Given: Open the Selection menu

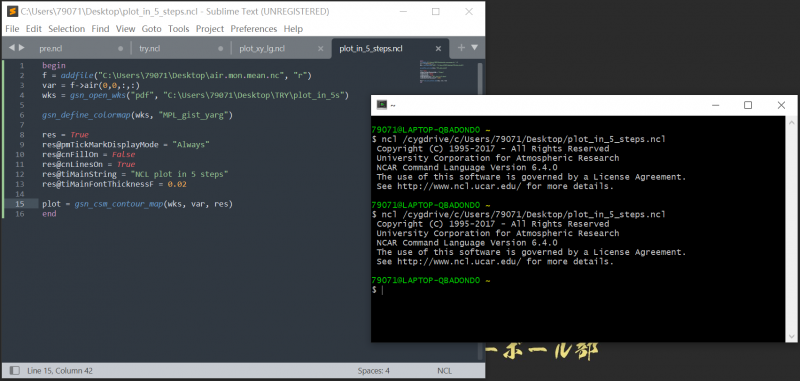Looking at the screenshot, I should tap(66, 29).
